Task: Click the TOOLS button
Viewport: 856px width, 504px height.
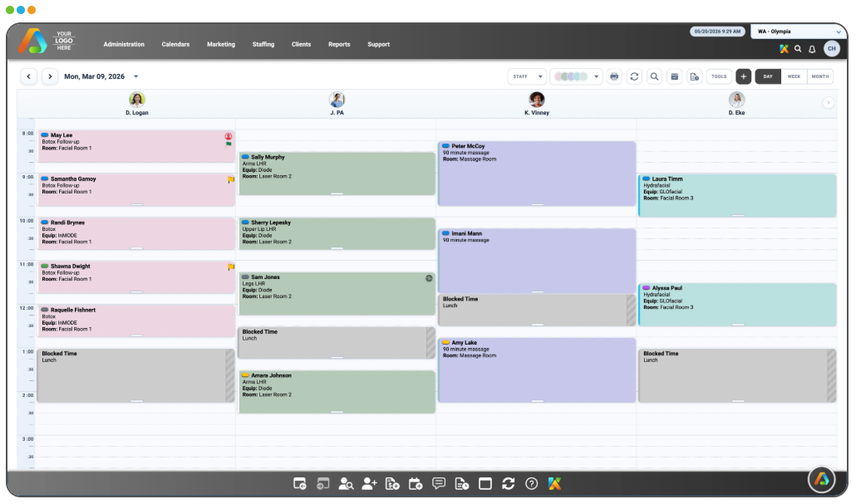Action: click(719, 77)
